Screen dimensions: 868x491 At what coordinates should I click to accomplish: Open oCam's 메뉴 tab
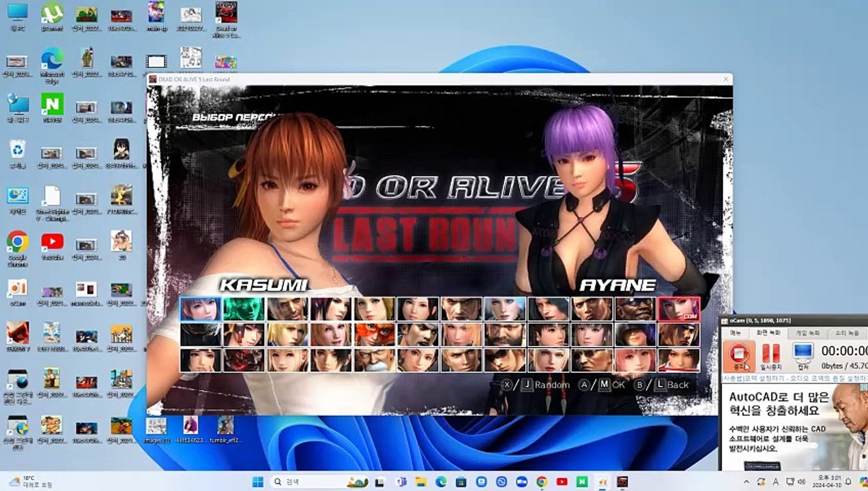(x=736, y=333)
